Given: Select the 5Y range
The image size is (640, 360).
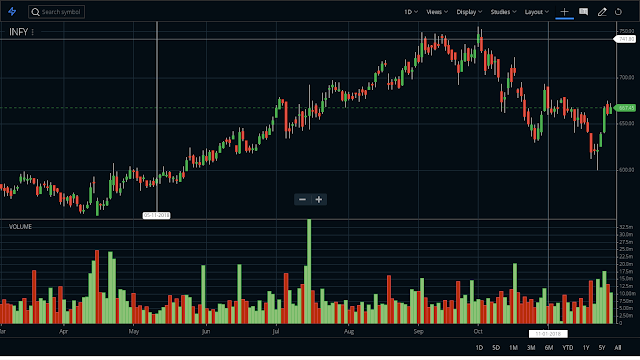Looking at the screenshot, I should pyautogui.click(x=602, y=348).
